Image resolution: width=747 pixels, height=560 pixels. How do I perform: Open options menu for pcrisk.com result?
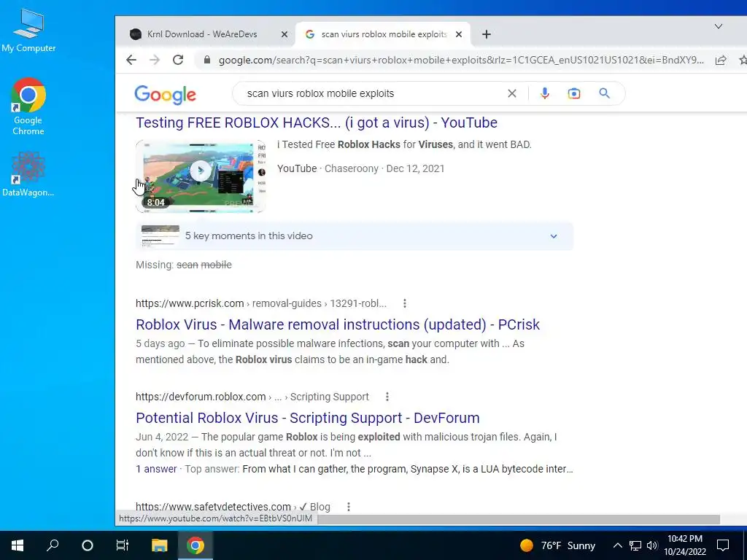click(404, 303)
